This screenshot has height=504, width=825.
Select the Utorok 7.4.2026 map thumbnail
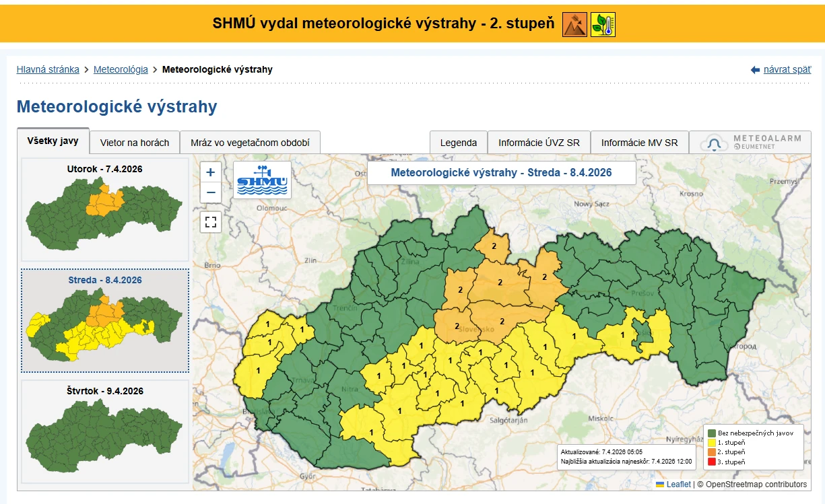click(x=104, y=209)
